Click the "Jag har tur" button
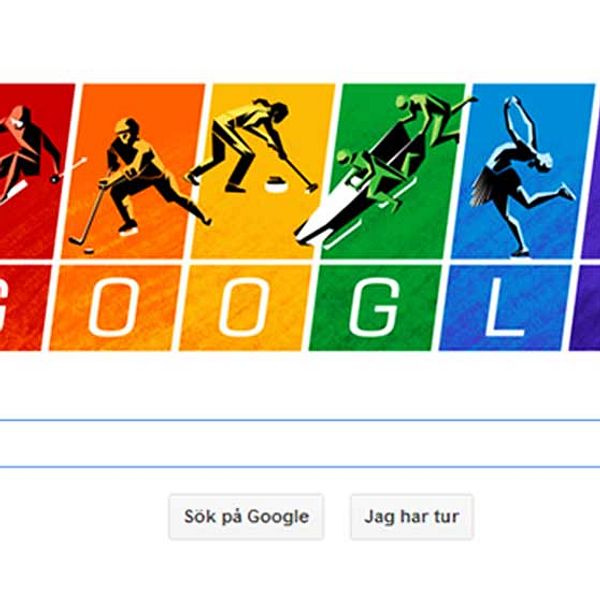The width and height of the screenshot is (600, 600). coord(412,517)
